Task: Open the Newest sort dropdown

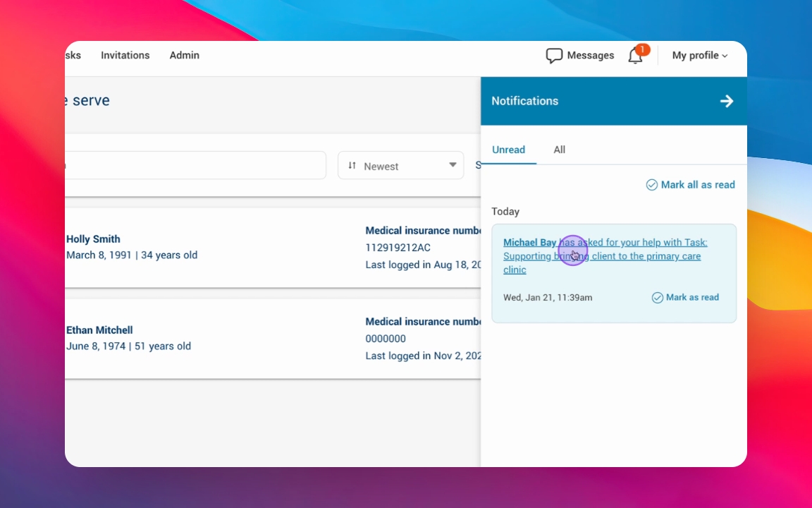Action: point(401,165)
